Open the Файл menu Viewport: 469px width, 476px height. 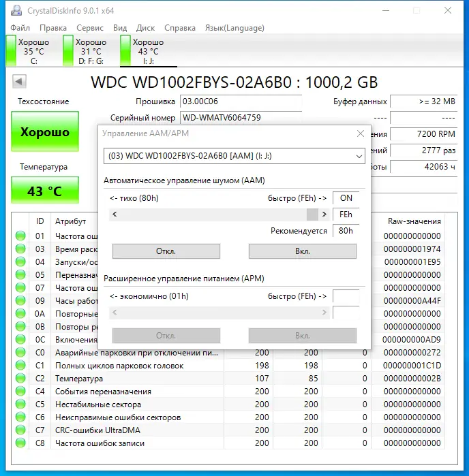coord(20,28)
